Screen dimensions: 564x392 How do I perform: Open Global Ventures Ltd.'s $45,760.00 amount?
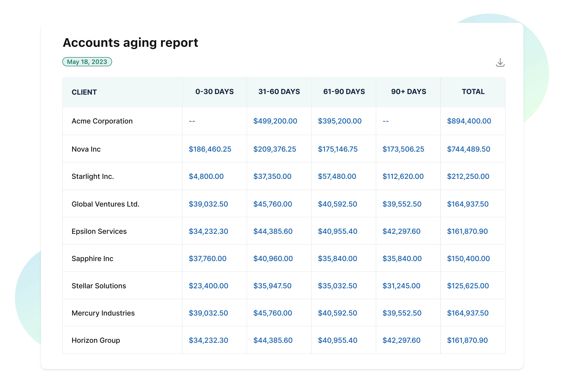[272, 204]
